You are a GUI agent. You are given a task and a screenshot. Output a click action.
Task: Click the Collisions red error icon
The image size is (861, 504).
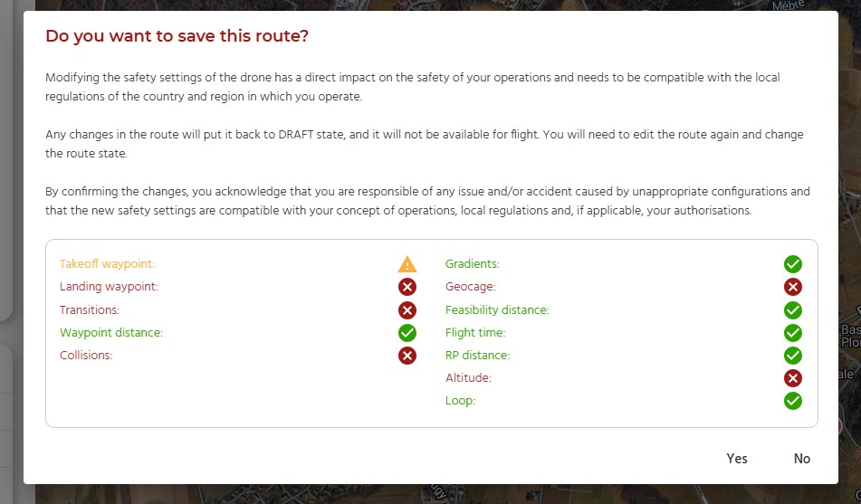point(407,356)
